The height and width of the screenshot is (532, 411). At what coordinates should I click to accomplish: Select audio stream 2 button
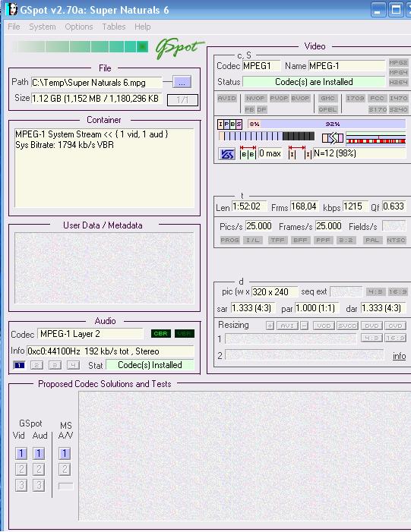pyautogui.click(x=36, y=365)
